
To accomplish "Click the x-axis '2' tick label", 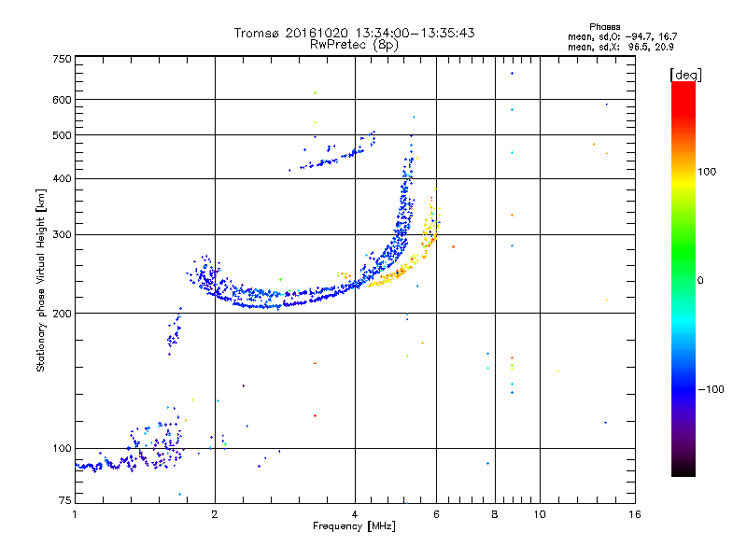I will (x=215, y=514).
